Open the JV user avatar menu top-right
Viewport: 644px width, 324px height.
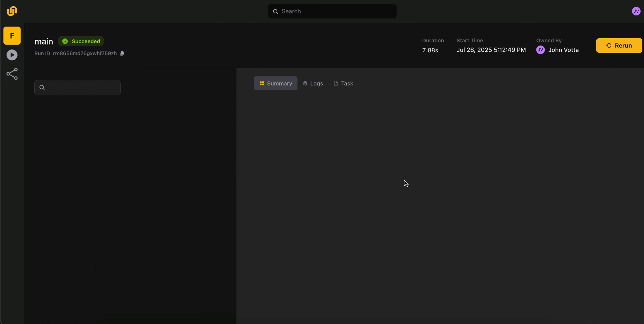(x=636, y=11)
